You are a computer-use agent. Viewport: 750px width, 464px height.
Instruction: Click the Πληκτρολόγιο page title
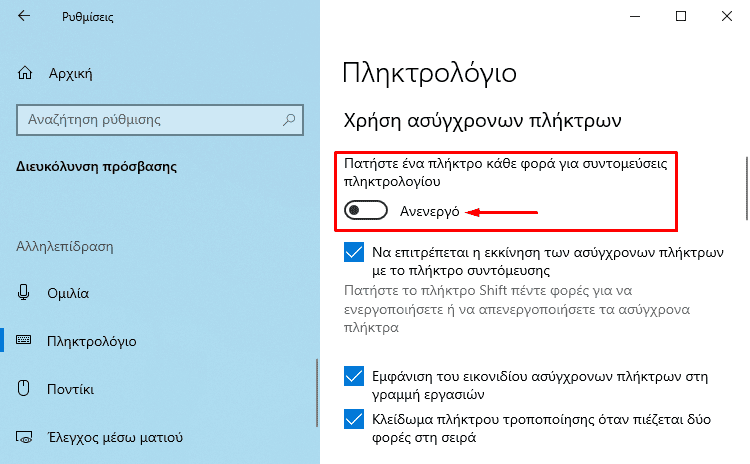tap(430, 74)
